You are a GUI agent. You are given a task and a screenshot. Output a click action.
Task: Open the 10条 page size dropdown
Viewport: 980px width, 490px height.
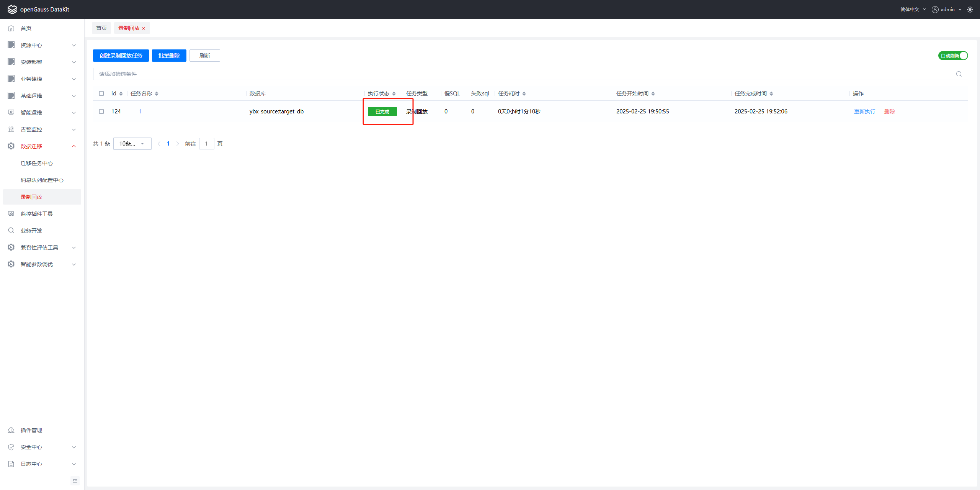(x=132, y=144)
